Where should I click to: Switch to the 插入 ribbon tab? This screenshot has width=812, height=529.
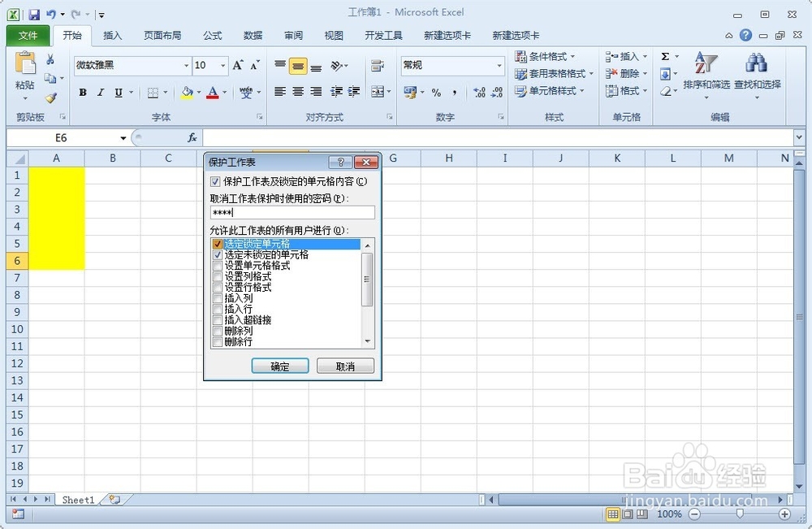[113, 35]
